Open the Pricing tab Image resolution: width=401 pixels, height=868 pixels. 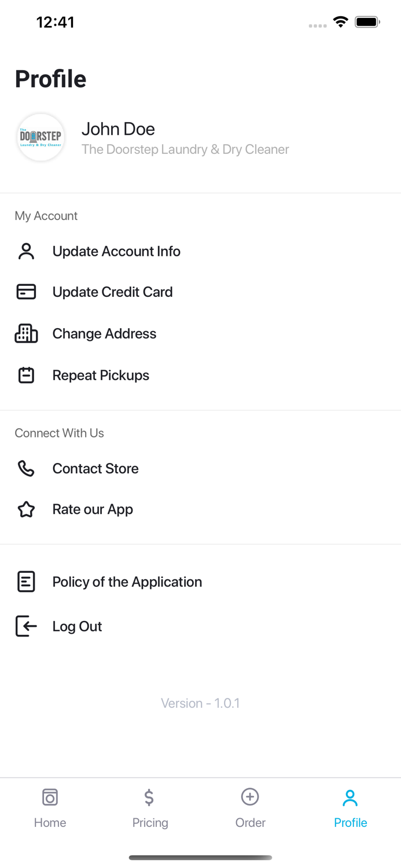150,807
